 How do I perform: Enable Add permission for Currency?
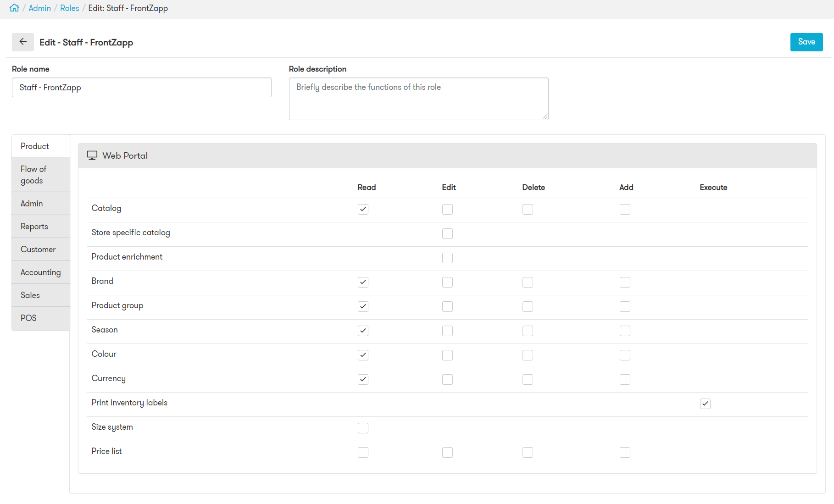(x=625, y=379)
